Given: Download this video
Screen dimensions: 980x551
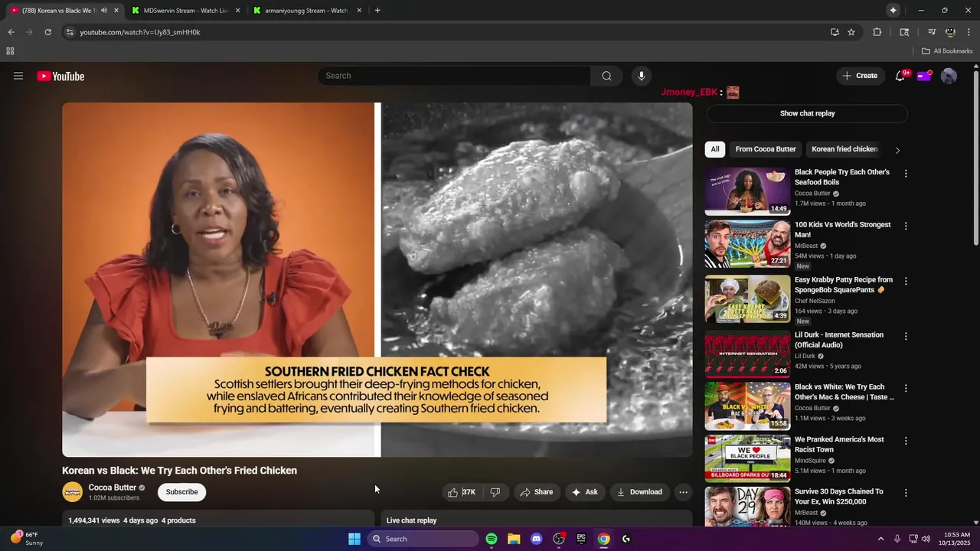Looking at the screenshot, I should (639, 492).
